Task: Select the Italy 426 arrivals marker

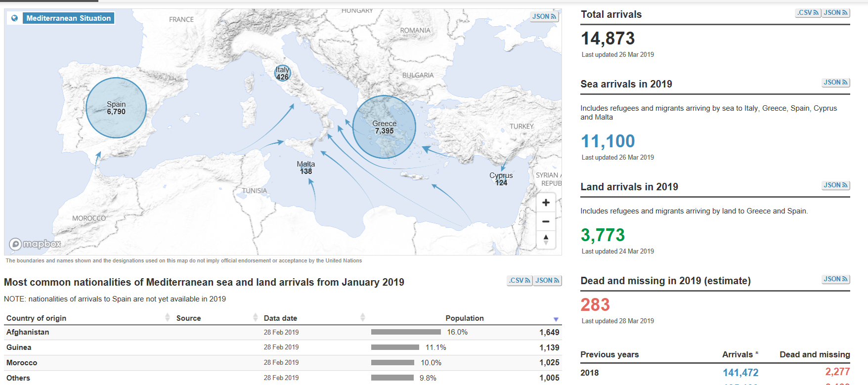Action: pos(283,73)
